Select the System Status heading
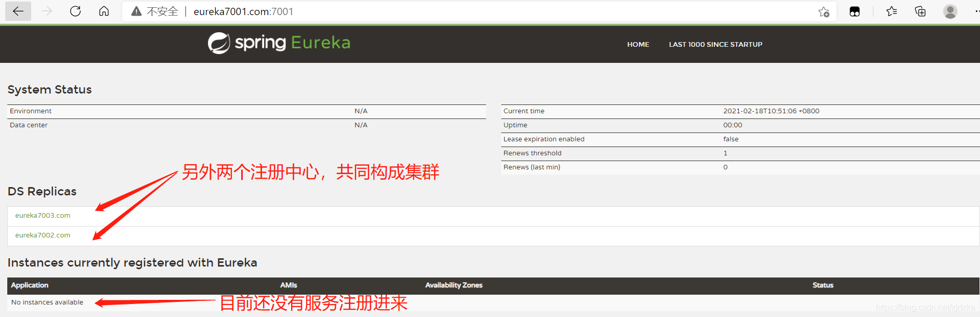Image resolution: width=980 pixels, height=317 pixels. coord(49,89)
